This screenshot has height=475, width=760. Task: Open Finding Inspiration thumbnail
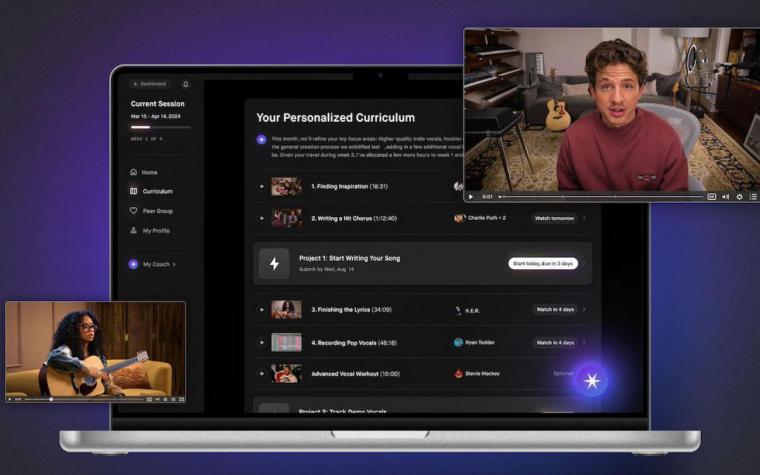point(286,186)
